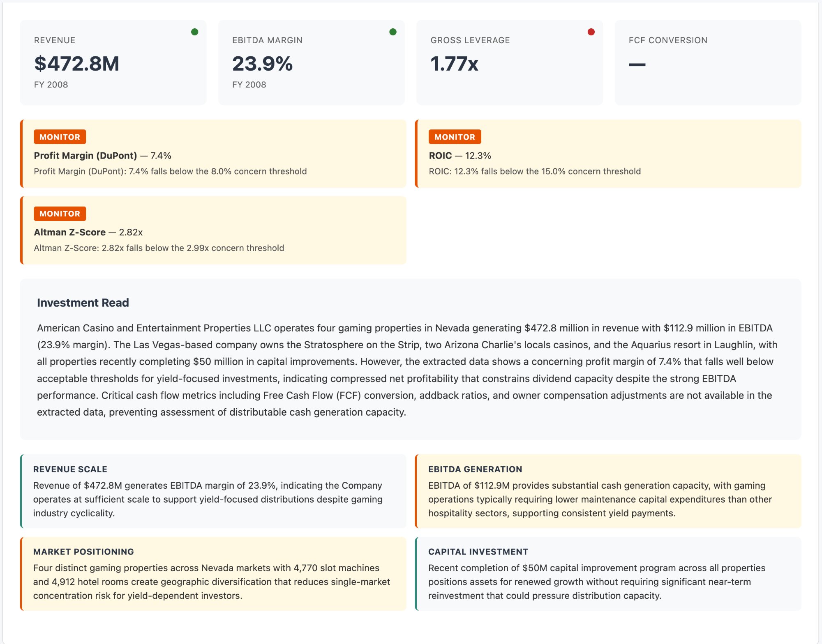The width and height of the screenshot is (822, 644).
Task: Click the red alert dot on Gross Leverage
Action: [x=591, y=32]
